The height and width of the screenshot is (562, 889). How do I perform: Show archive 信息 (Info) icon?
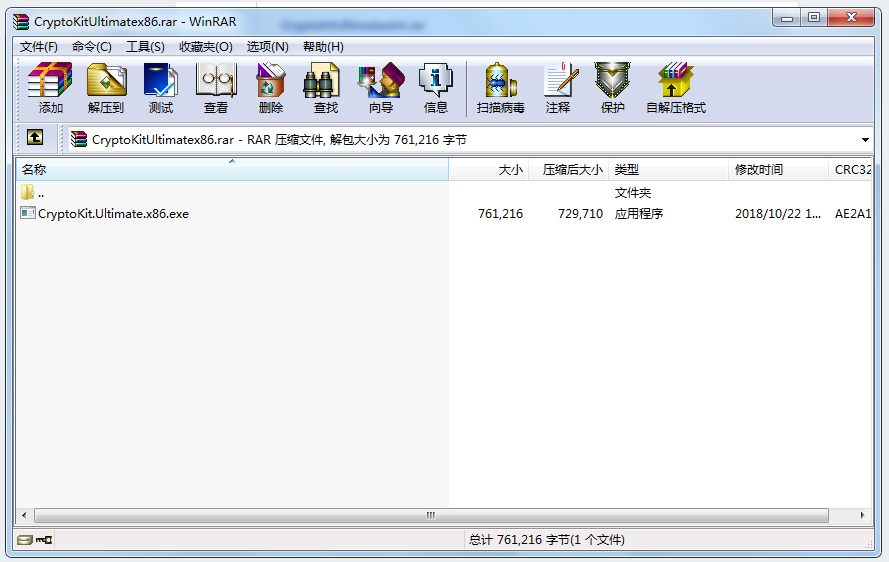point(435,88)
